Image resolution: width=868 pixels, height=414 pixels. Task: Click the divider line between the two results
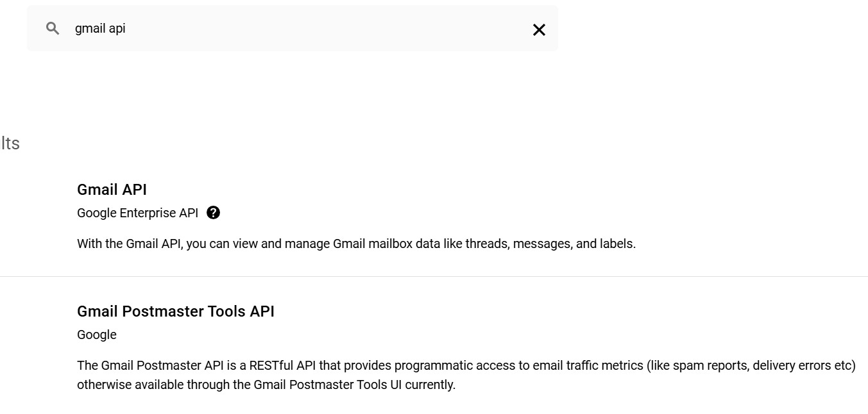(434, 277)
